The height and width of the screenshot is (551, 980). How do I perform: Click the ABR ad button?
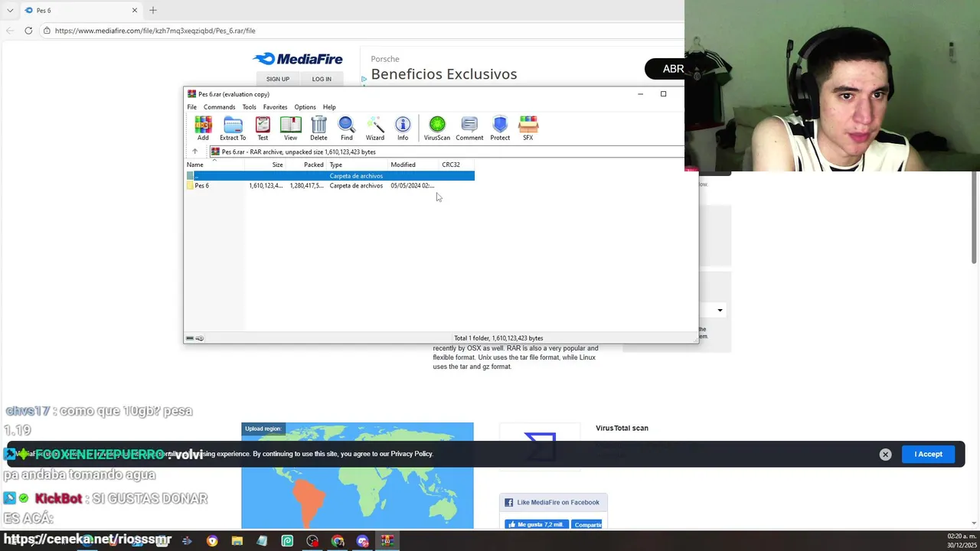pos(665,69)
